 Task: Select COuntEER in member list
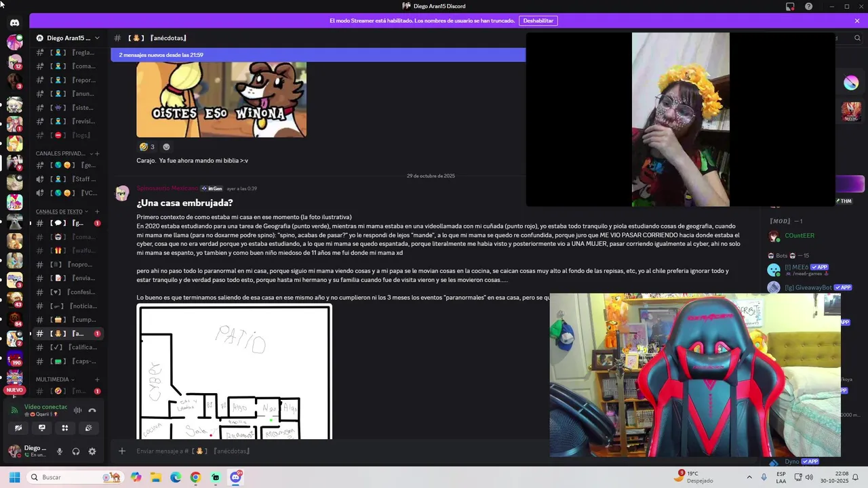coord(799,236)
